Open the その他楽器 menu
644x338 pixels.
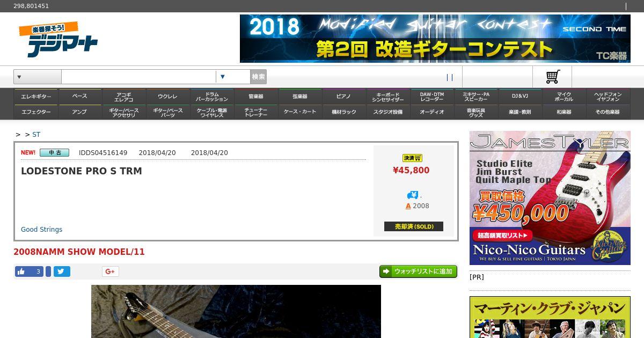tap(608, 112)
